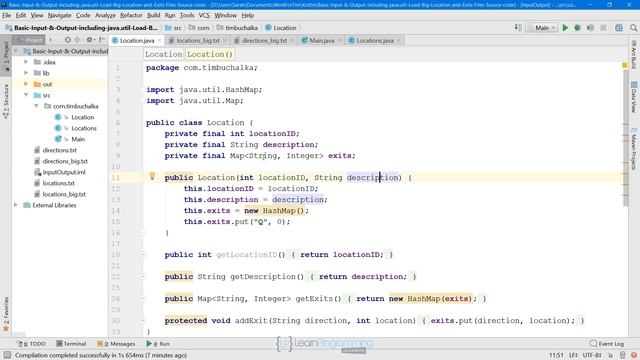
Task: Open the Project tool window side tab
Action: tap(6, 56)
